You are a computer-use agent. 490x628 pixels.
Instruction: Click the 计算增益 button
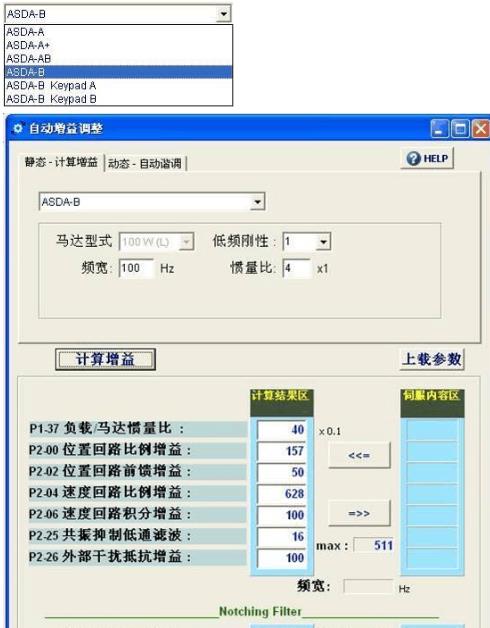click(105, 359)
